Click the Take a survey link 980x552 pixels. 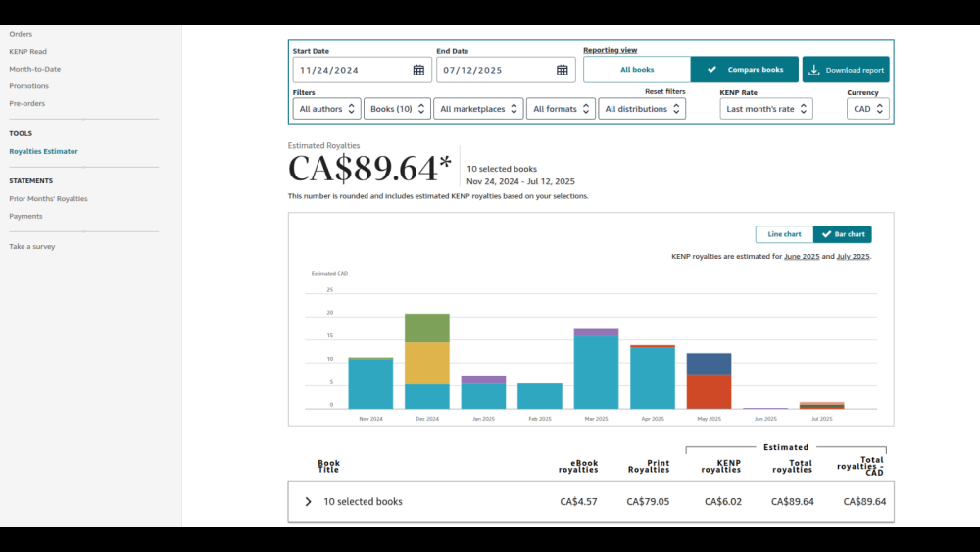coord(31,247)
